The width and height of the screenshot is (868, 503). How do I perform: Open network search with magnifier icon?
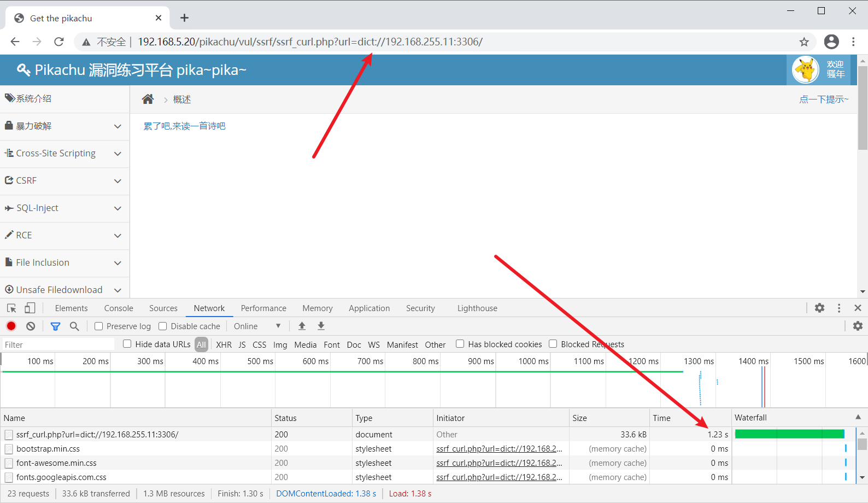pyautogui.click(x=74, y=326)
